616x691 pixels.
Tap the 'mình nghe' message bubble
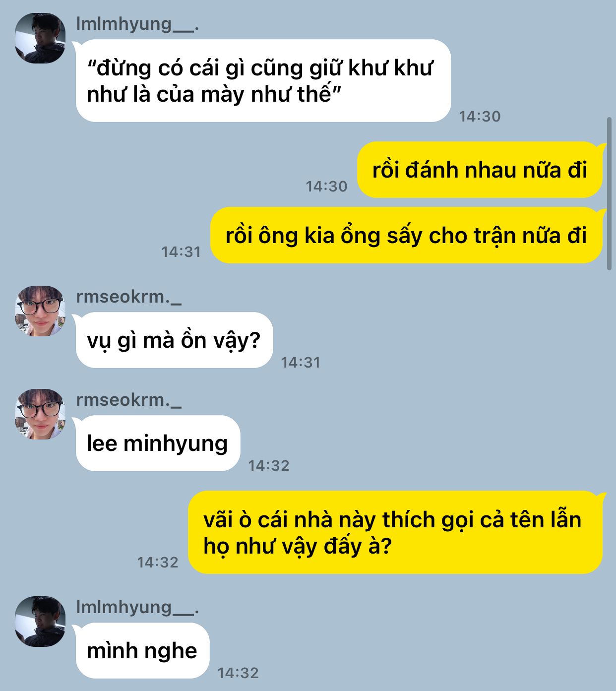click(142, 651)
